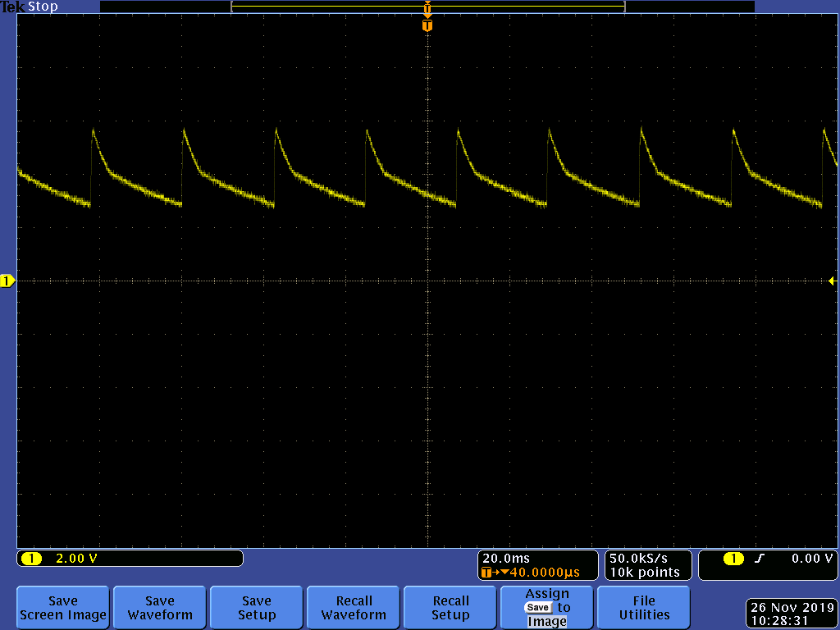Image resolution: width=840 pixels, height=630 pixels.
Task: Click the Save Screen Image button
Action: point(62,608)
